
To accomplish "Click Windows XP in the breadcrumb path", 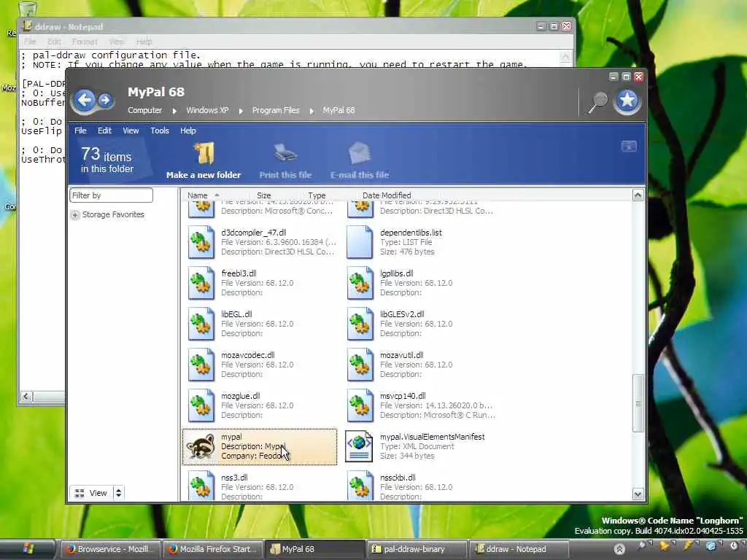I will (x=207, y=110).
